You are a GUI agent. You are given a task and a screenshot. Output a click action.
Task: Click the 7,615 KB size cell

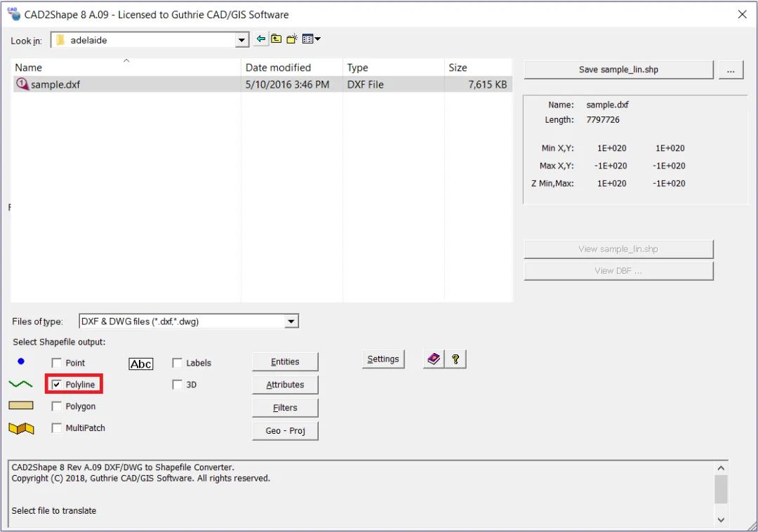pyautogui.click(x=487, y=84)
